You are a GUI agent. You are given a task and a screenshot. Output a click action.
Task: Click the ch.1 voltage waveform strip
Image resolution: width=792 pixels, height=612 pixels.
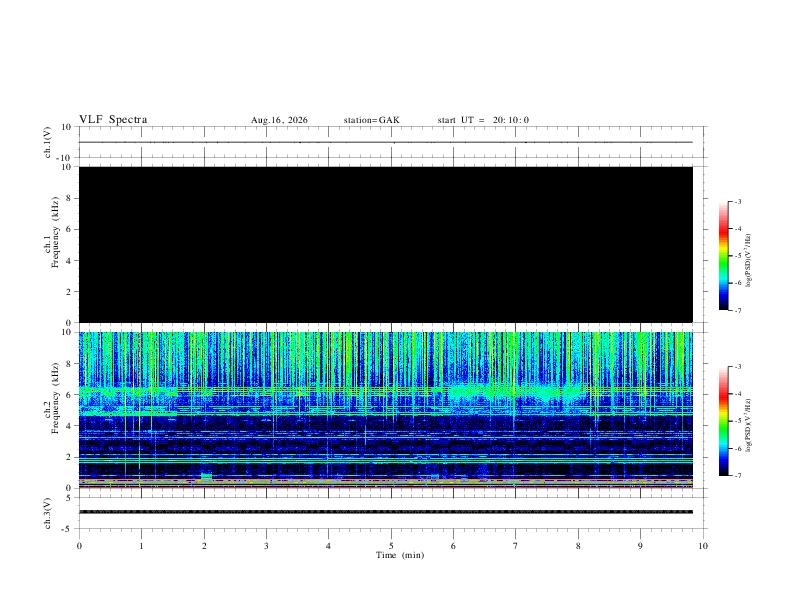point(386,142)
